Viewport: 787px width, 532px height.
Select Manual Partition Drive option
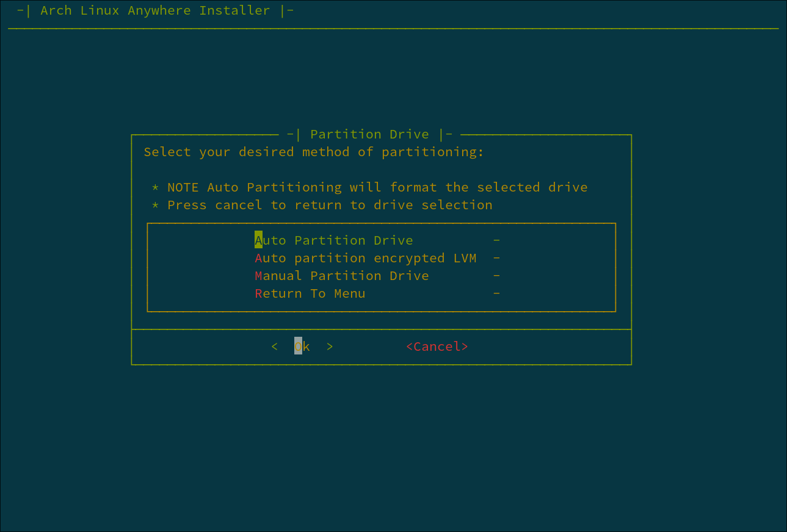pos(341,275)
